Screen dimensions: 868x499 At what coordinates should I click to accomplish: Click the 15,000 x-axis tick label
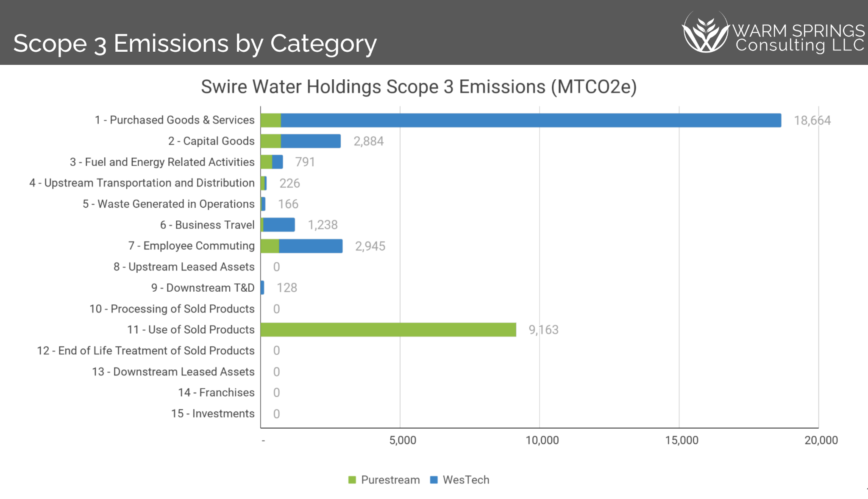pos(682,440)
